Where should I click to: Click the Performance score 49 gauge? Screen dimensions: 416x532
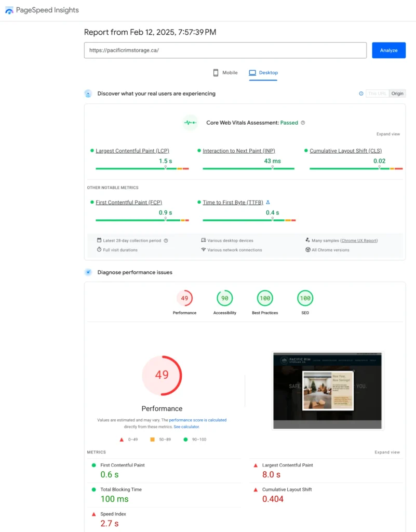184,298
